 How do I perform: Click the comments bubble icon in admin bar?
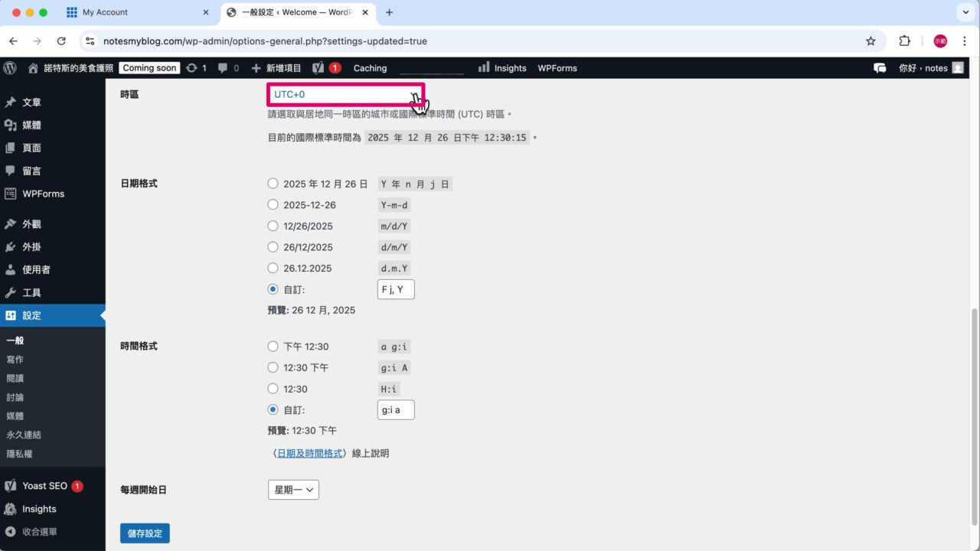point(223,68)
